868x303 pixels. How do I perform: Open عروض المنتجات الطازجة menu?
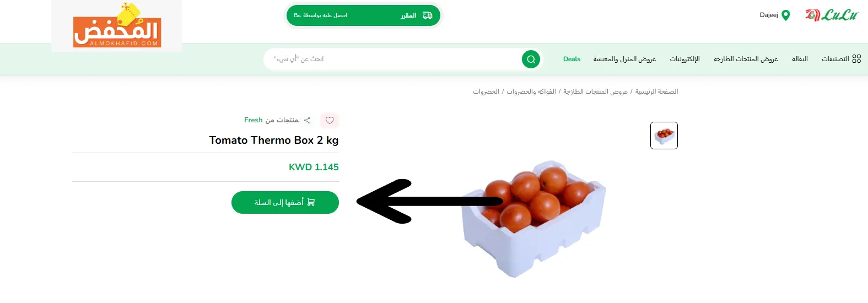tap(746, 59)
